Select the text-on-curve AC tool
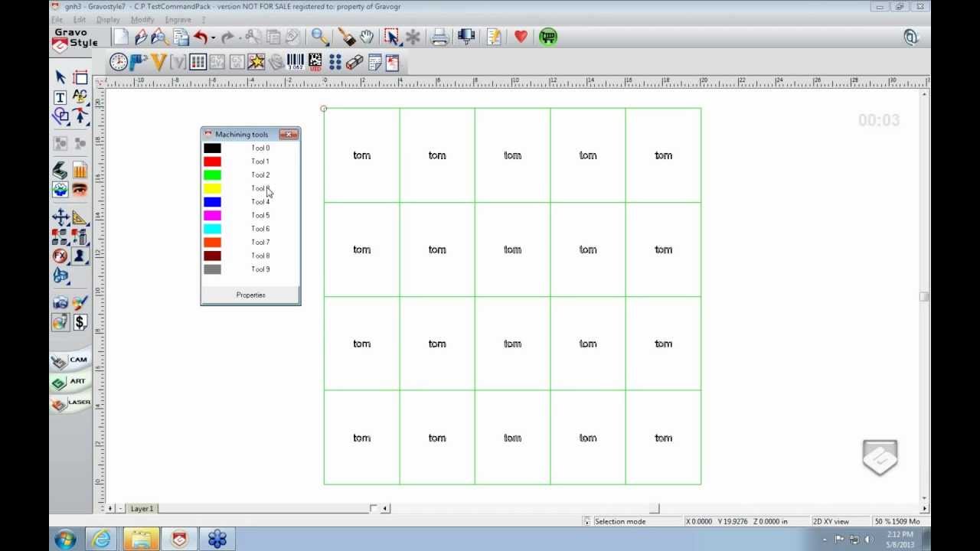Screen dimensions: 980x551 coord(80,97)
